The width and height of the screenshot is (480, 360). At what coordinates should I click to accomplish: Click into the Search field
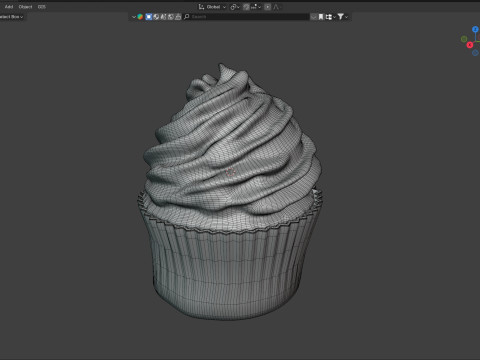point(247,17)
